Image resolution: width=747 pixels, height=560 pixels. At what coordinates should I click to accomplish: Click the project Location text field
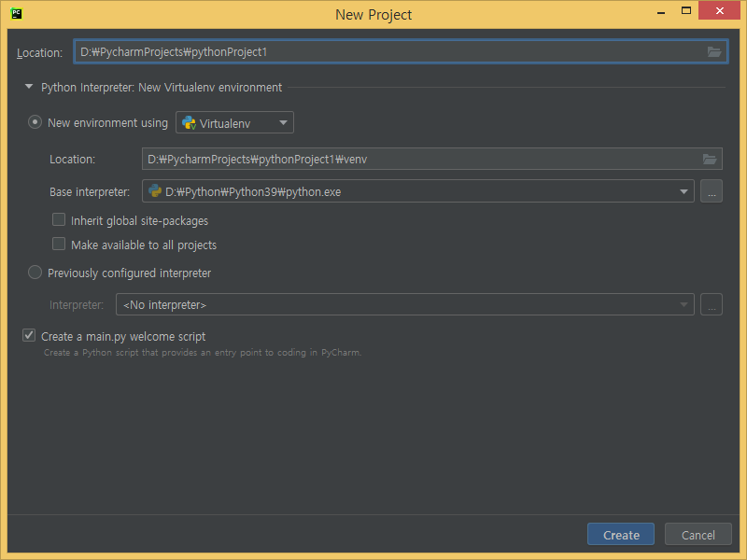401,51
